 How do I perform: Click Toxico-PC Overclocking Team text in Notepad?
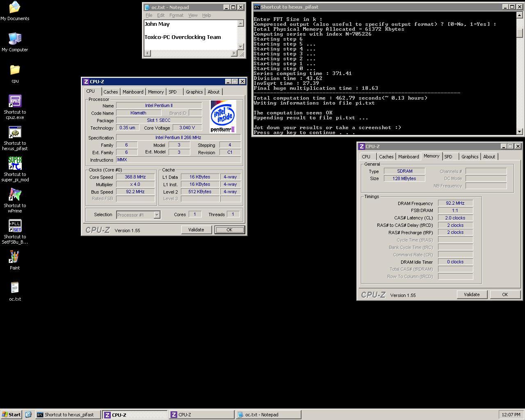(183, 37)
